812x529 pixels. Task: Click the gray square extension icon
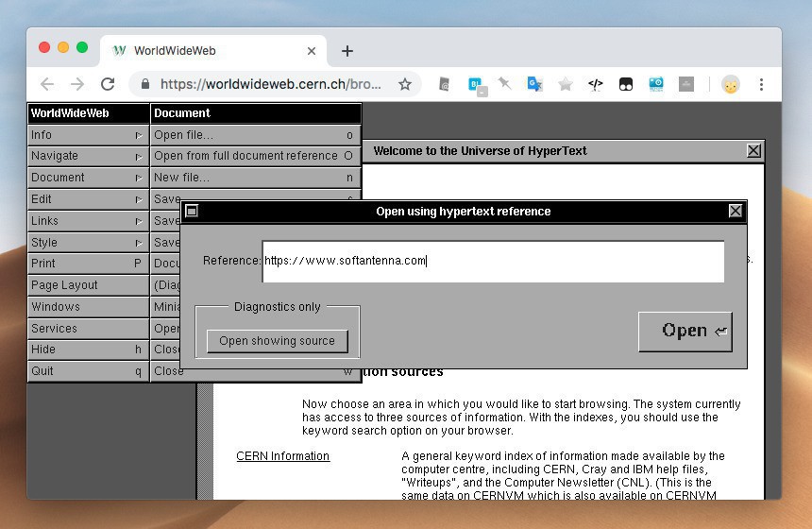point(686,84)
